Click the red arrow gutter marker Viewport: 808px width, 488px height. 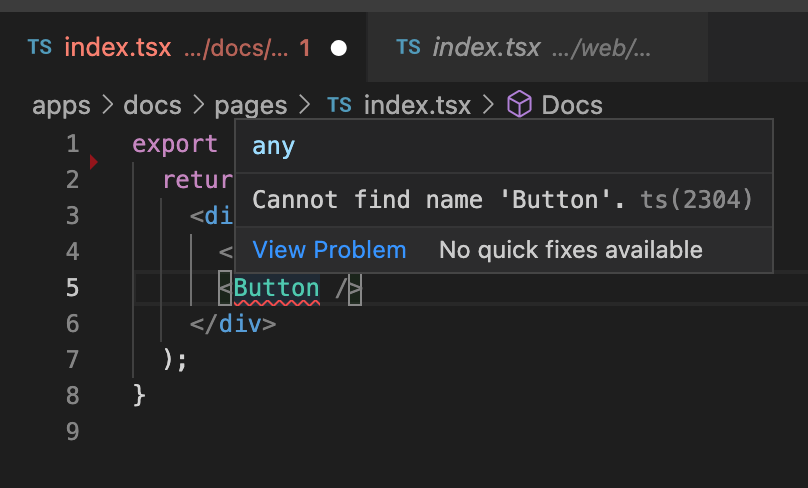[93, 162]
